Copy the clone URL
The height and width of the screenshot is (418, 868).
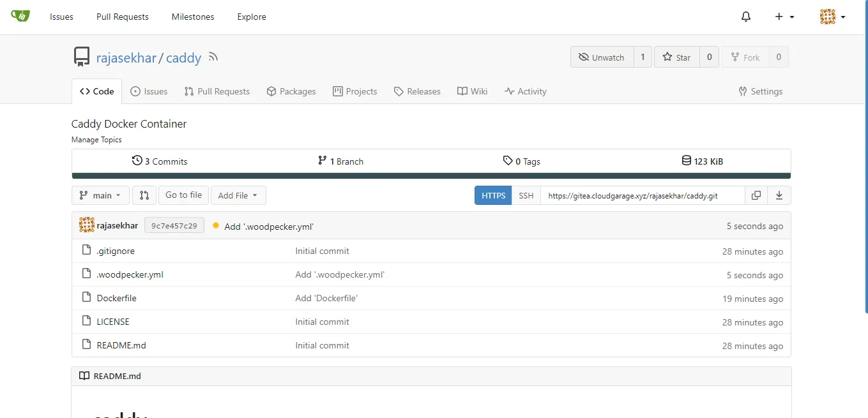pyautogui.click(x=756, y=195)
